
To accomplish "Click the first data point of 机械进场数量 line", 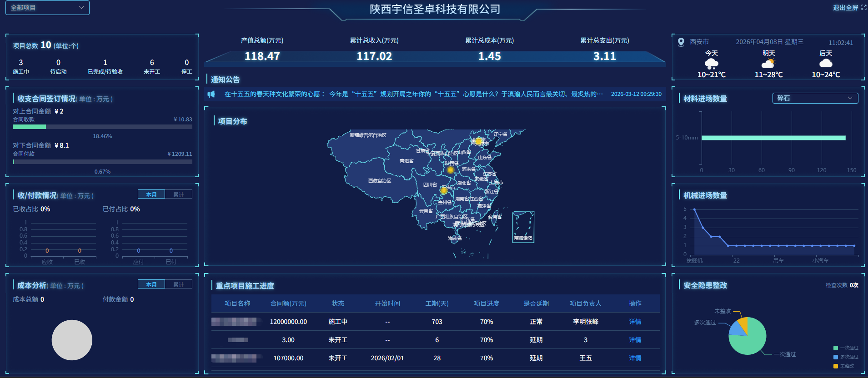I will click(694, 209).
